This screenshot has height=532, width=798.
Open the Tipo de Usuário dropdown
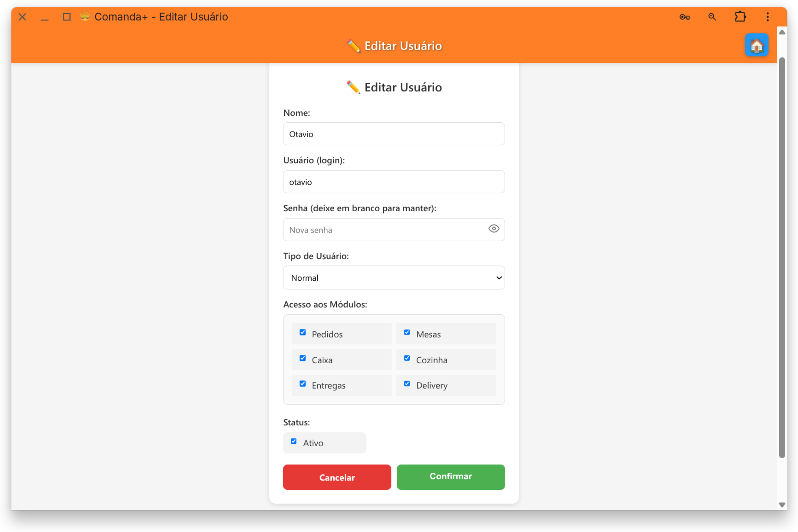(394, 278)
